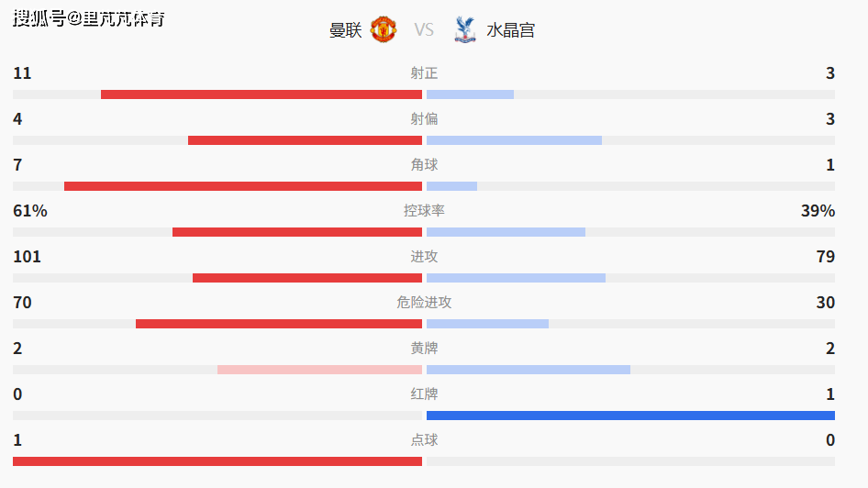
Task: Click the pink 黄牌 bar on the left
Action: pos(319,370)
